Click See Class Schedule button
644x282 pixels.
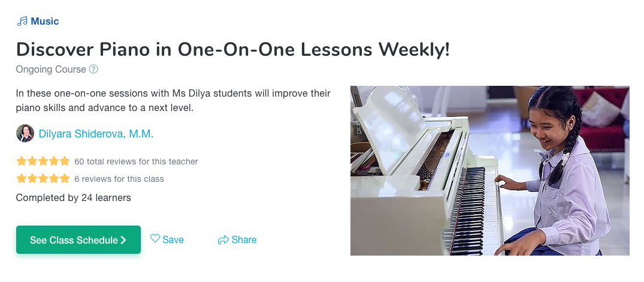pyautogui.click(x=78, y=239)
